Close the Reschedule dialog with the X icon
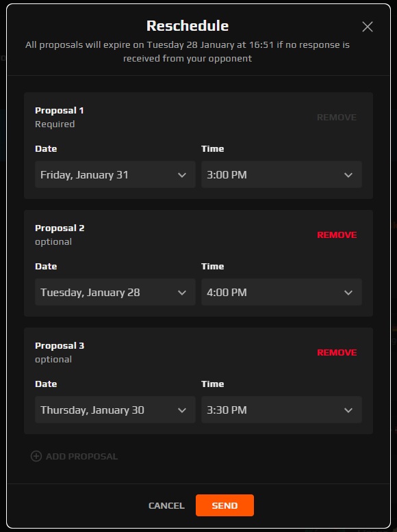The width and height of the screenshot is (397, 532). pyautogui.click(x=368, y=27)
